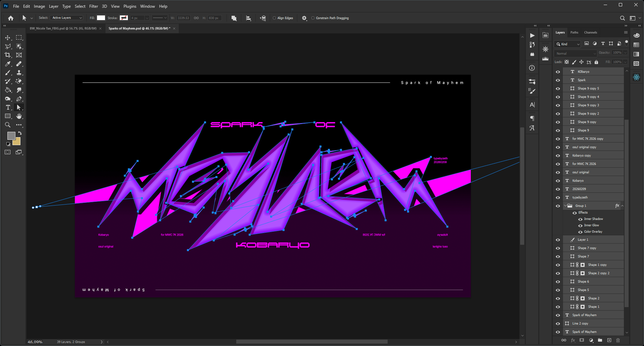Open the layer Kind filter dropdown
644x346 pixels.
pos(568,44)
